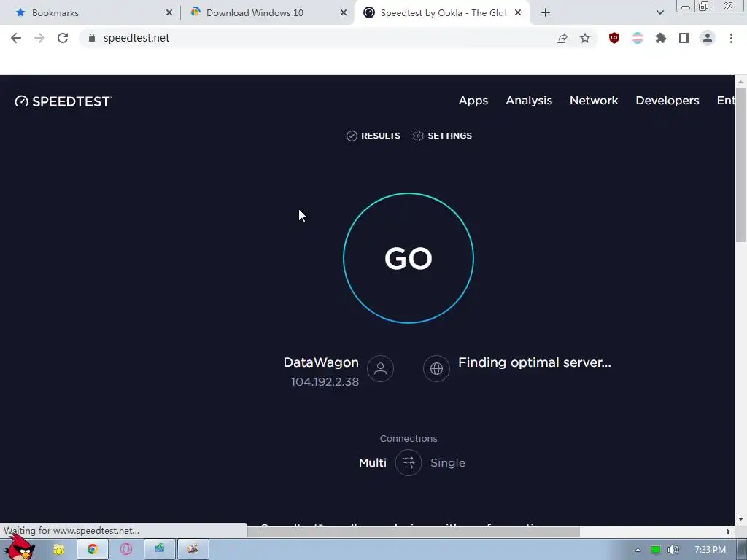Show hidden system tray icons

(x=638, y=550)
